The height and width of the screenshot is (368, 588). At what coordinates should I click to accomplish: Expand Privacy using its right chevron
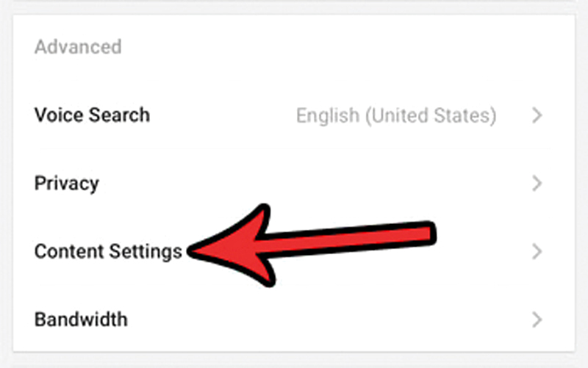click(x=537, y=183)
